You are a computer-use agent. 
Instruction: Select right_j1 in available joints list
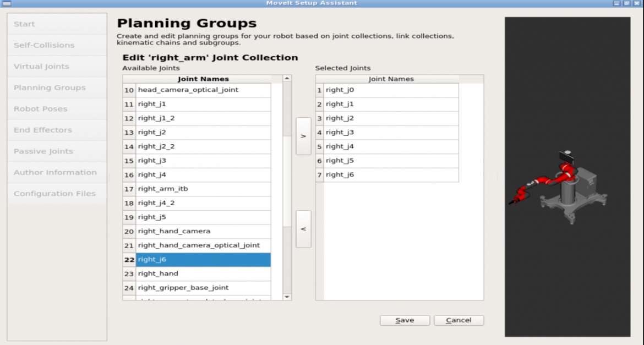point(203,104)
